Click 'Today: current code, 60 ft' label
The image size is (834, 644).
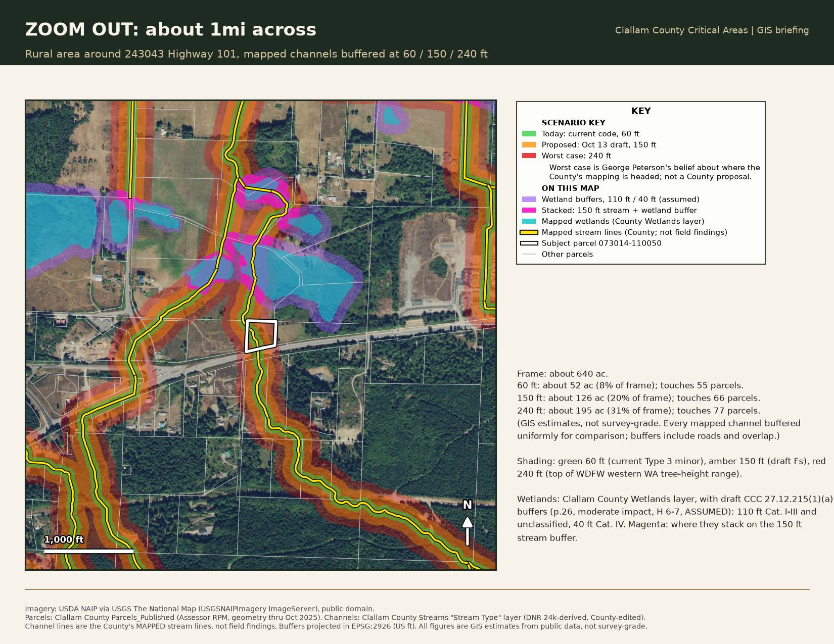click(x=590, y=134)
